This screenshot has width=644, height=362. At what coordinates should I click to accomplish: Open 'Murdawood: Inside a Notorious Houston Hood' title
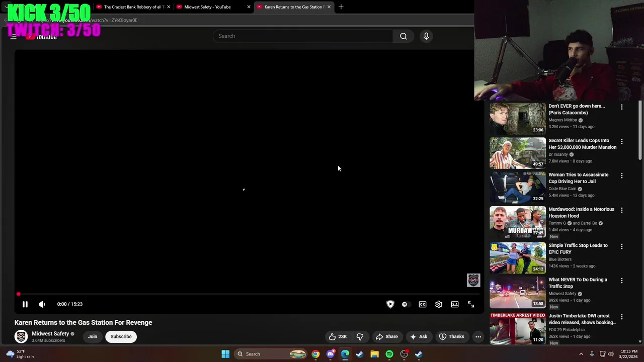pyautogui.click(x=581, y=213)
